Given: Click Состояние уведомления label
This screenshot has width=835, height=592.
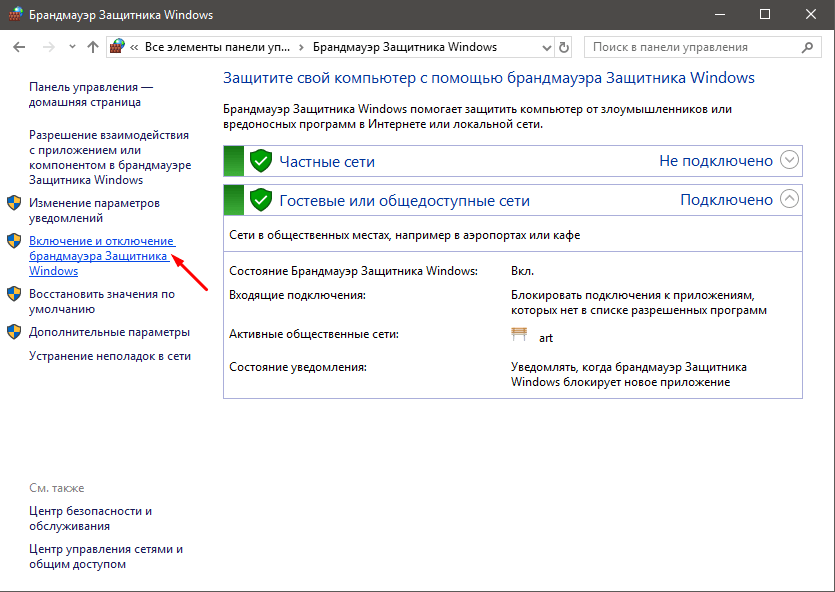Looking at the screenshot, I should (x=298, y=367).
